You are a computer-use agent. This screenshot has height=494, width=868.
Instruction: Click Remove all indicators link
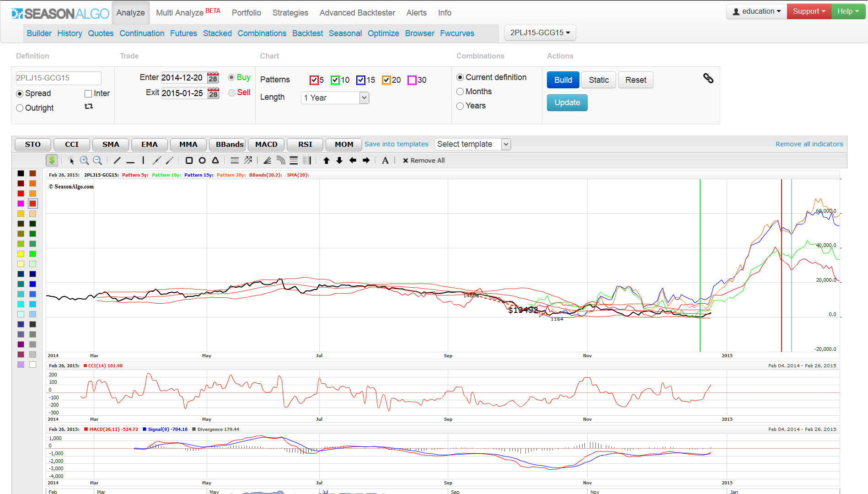(x=809, y=144)
